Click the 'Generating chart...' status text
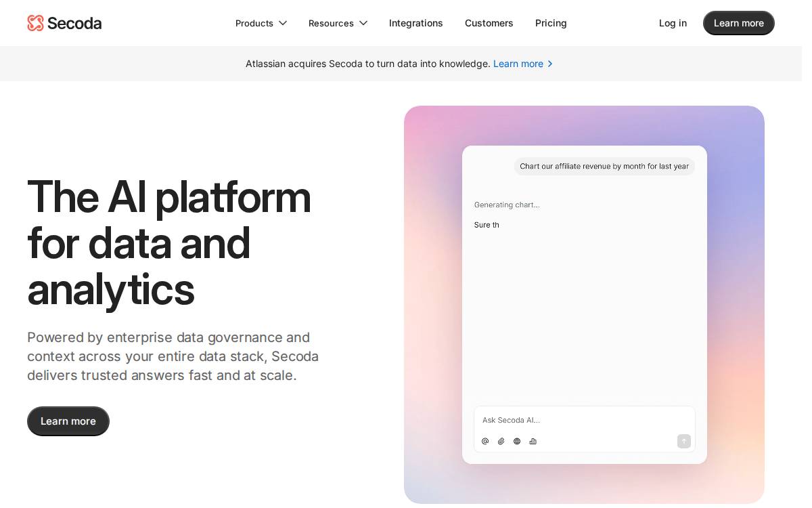This screenshot has height=508, width=812. click(x=507, y=205)
